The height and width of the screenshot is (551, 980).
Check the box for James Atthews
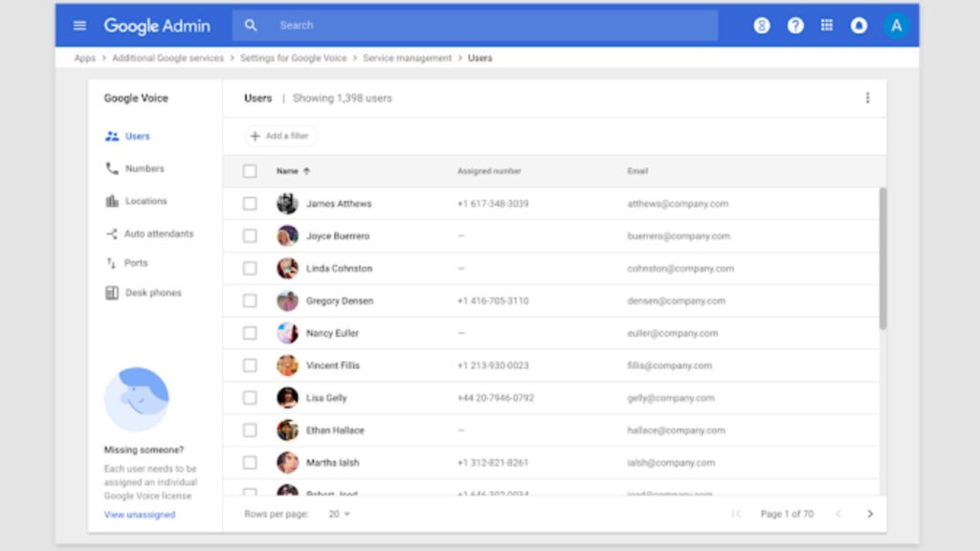point(250,203)
